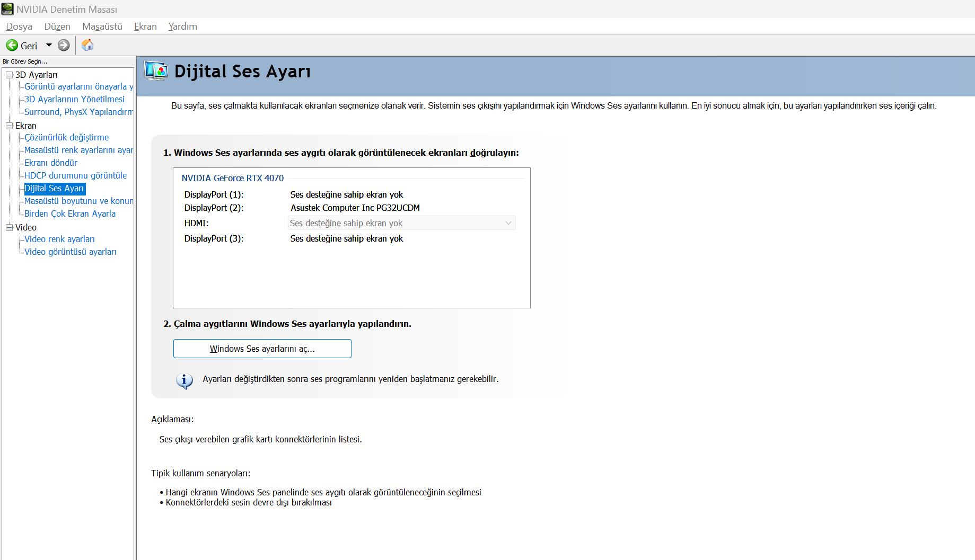The width and height of the screenshot is (975, 560).
Task: Open the Ekran menu
Action: (145, 26)
